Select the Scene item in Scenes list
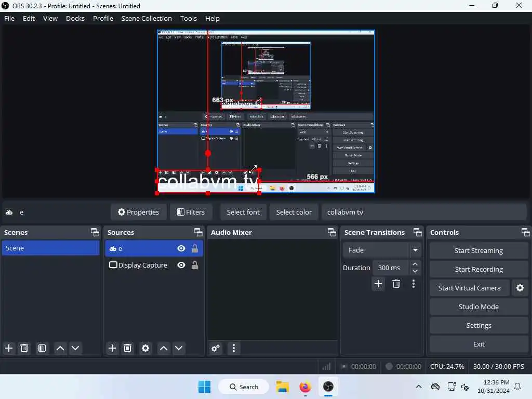This screenshot has height=399, width=532. (50, 248)
